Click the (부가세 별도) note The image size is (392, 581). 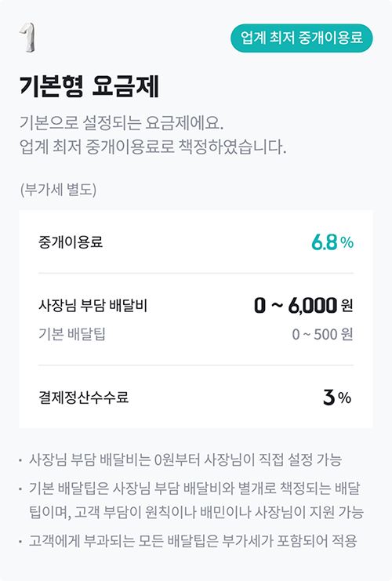pyautogui.click(x=58, y=190)
